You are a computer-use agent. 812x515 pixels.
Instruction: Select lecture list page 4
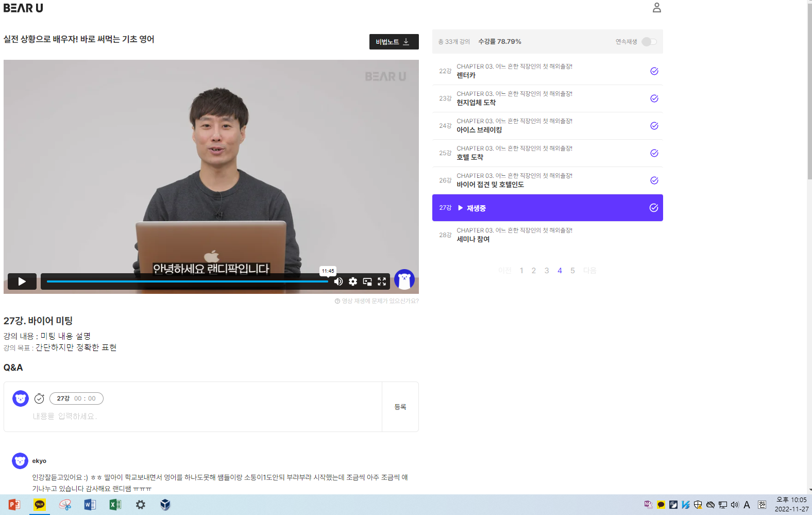[x=560, y=271]
